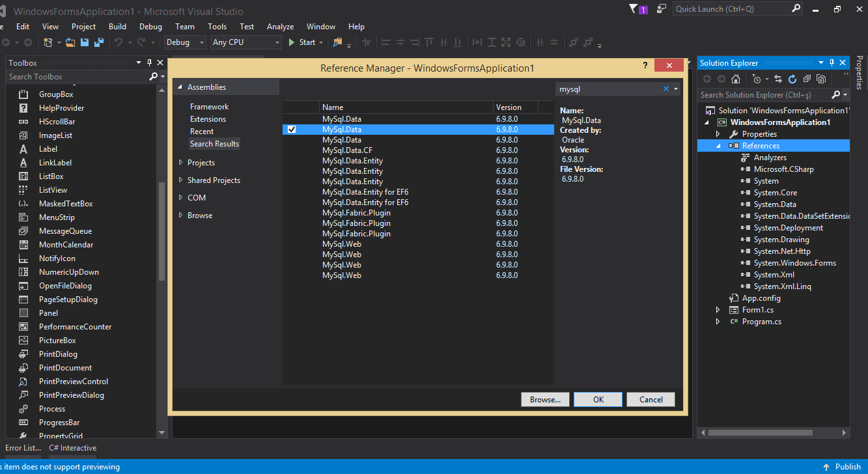Select the PictureBox control icon in Toolbox
This screenshot has height=474, width=868.
pyautogui.click(x=23, y=341)
